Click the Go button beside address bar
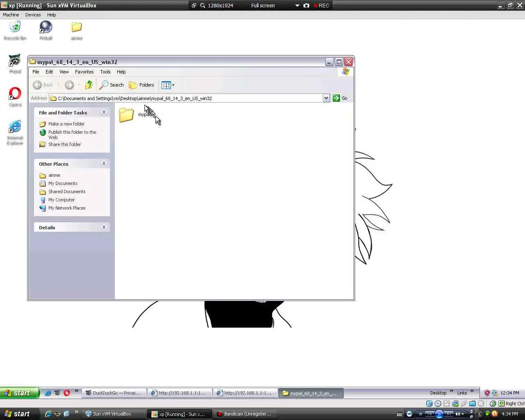The width and height of the screenshot is (525, 420). tap(340, 98)
